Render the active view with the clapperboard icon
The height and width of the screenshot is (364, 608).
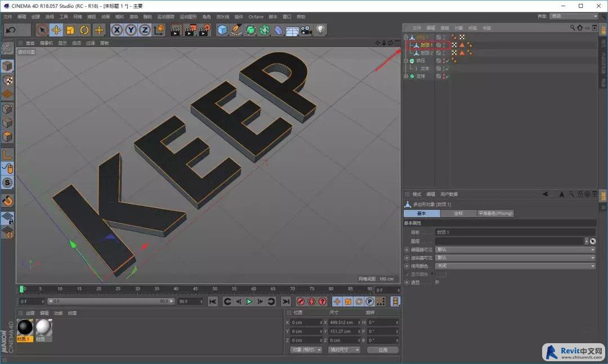pos(176,30)
